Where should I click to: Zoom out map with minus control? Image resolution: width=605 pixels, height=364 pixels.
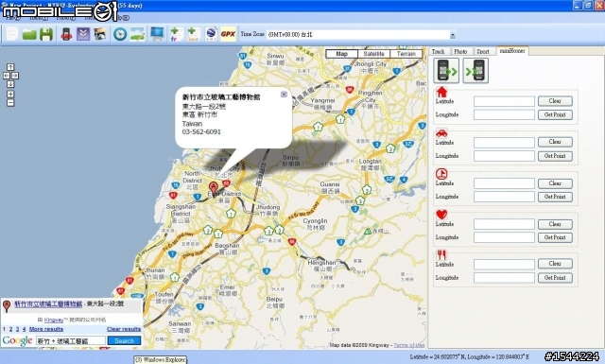10,103
